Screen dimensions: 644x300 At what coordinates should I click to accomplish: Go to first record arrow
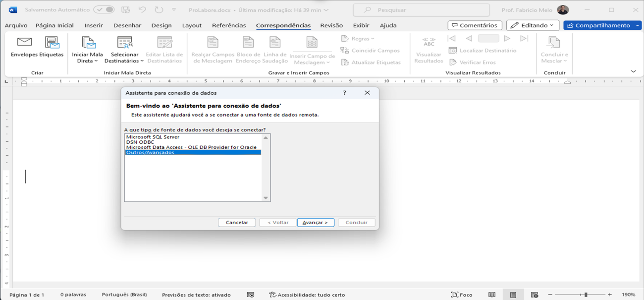click(x=451, y=38)
